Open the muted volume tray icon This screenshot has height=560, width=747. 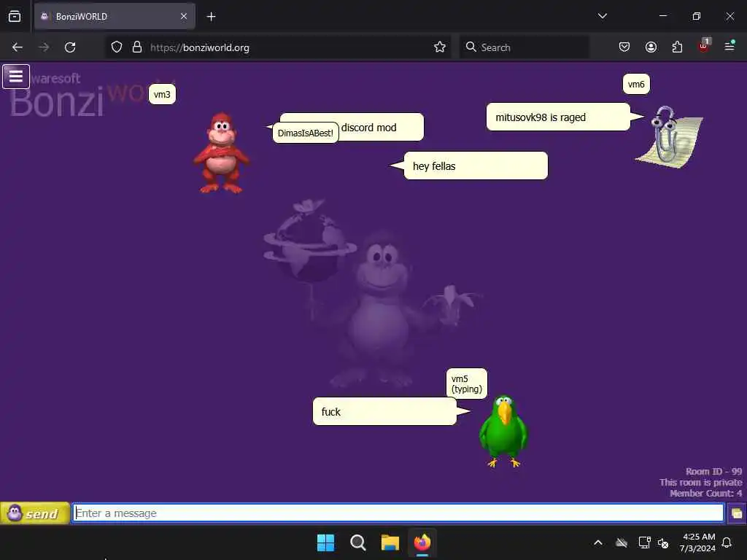tap(662, 542)
